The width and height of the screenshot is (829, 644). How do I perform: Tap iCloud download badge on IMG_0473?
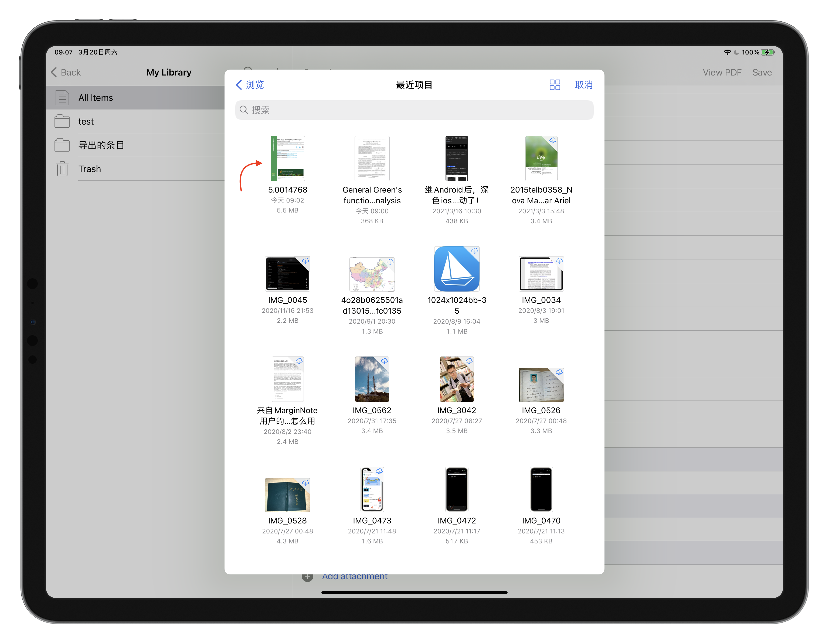click(379, 471)
